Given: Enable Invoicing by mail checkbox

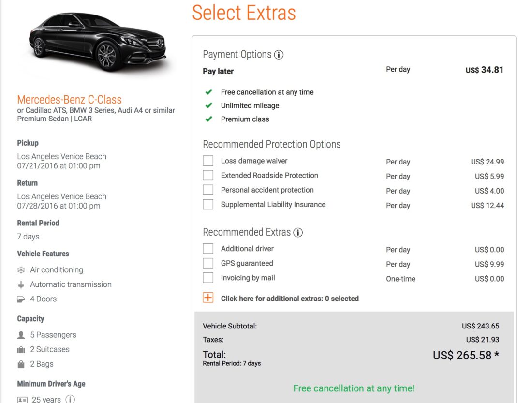Looking at the screenshot, I should tap(208, 278).
